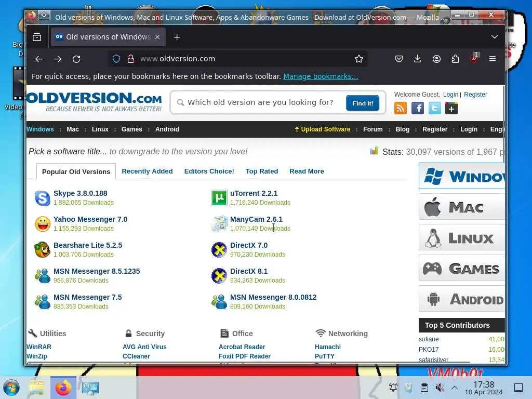Click the Bearshare Lite bear icon
The height and width of the screenshot is (399, 532).
[x=43, y=250]
